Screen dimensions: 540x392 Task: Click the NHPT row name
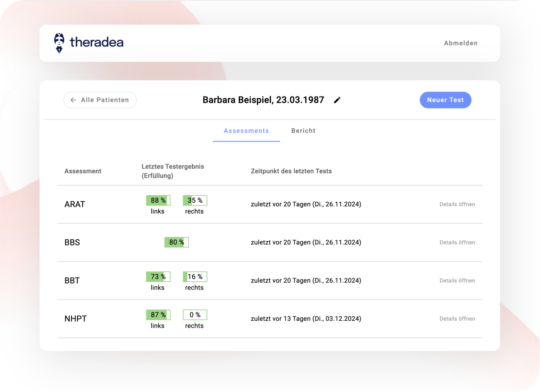point(75,318)
